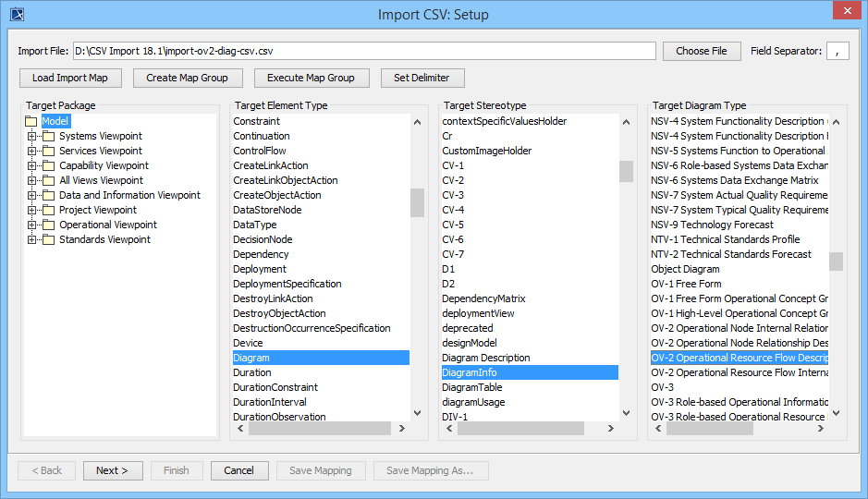The width and height of the screenshot is (868, 499).
Task: Select DependencyMatrix in Target Stereotype list
Action: 483,298
